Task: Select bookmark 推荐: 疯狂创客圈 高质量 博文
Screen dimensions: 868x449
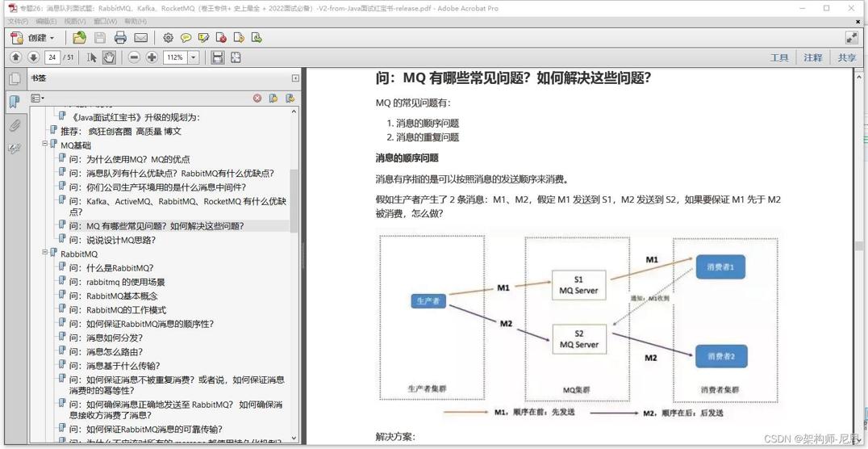Action: click(121, 132)
